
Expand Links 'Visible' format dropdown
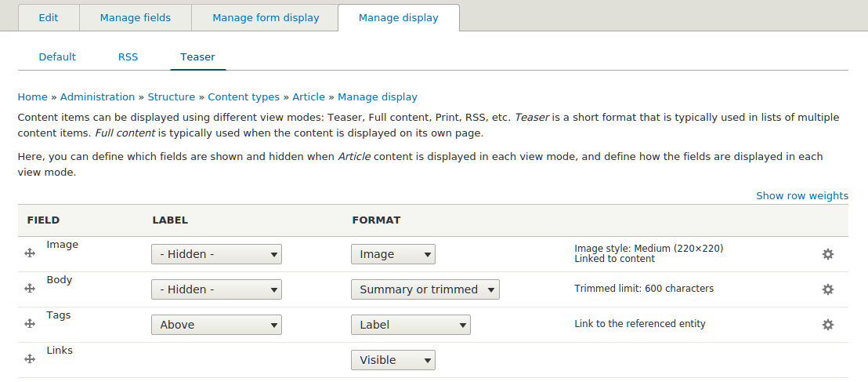pyautogui.click(x=393, y=360)
